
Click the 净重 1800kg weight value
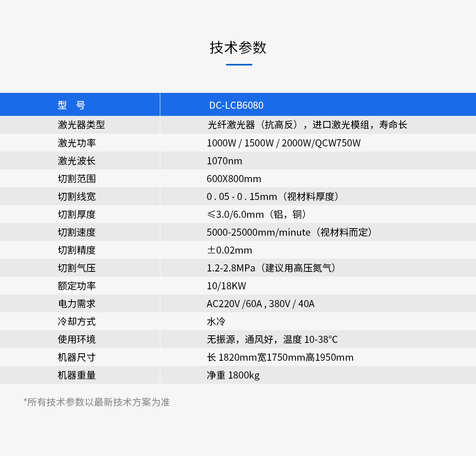point(233,375)
